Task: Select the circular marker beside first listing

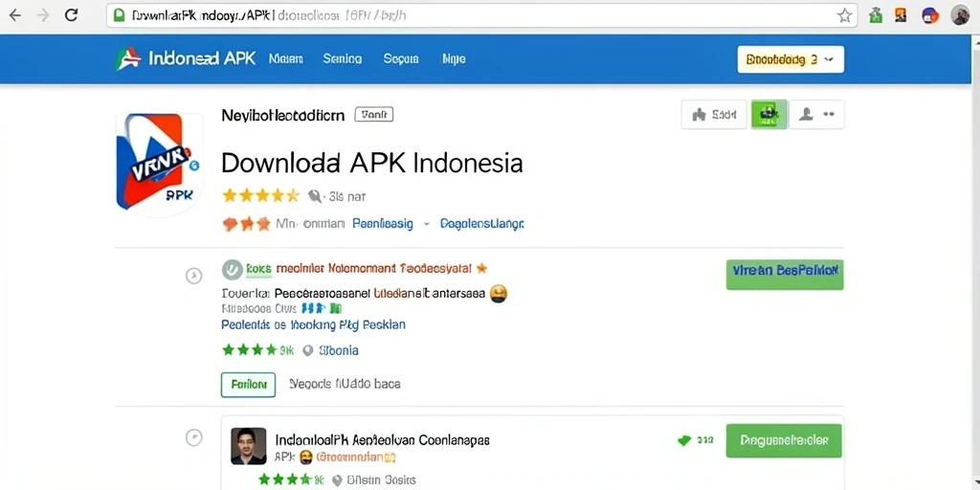Action: (194, 275)
